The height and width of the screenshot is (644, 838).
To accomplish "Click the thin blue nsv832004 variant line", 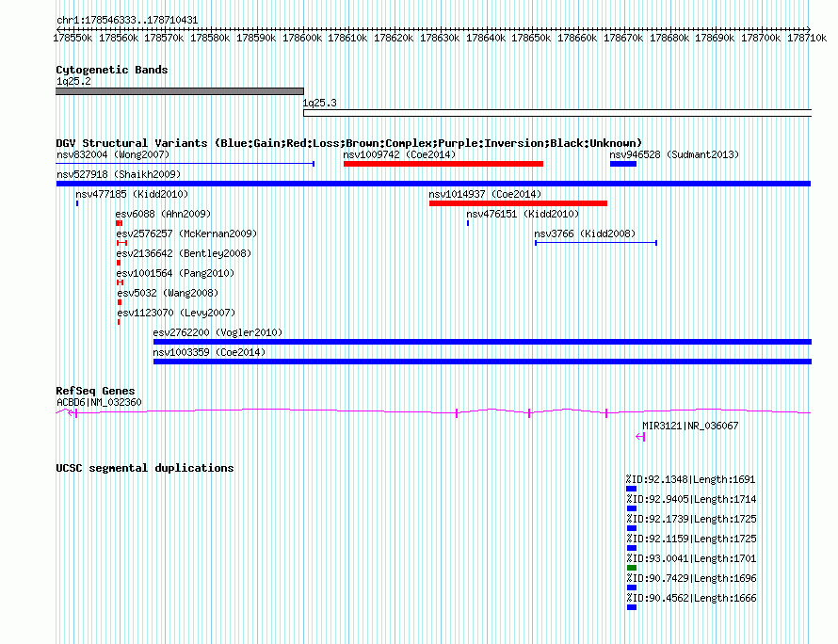I will coord(185,164).
